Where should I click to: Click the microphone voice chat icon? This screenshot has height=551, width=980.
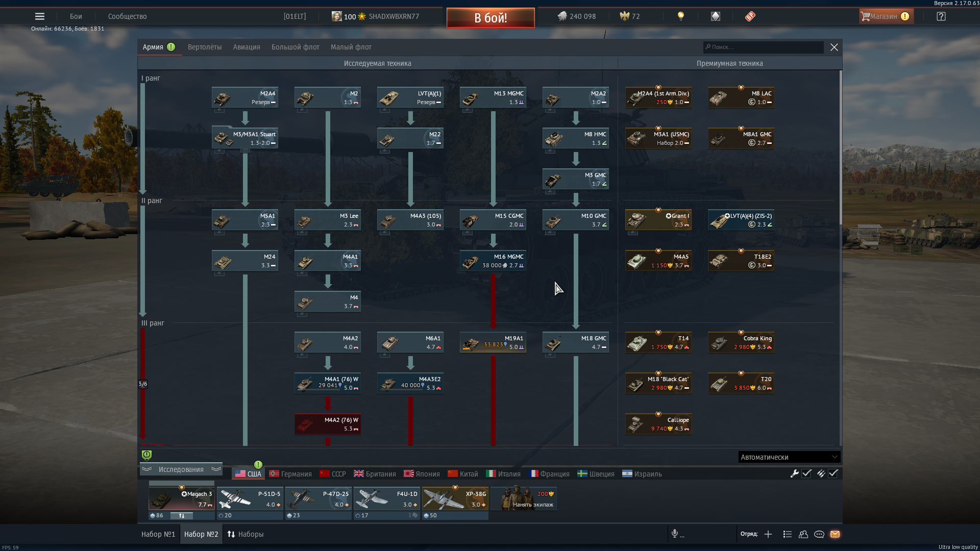coord(675,534)
